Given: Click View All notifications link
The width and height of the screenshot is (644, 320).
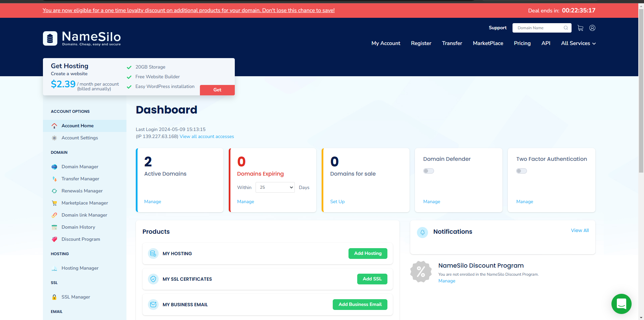Looking at the screenshot, I should click(x=580, y=231).
